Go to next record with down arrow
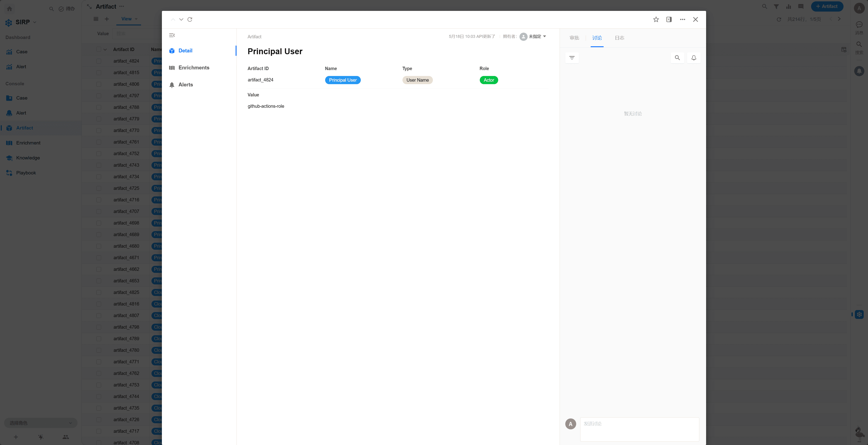Screen dimensions: 868x445 [x=181, y=20]
